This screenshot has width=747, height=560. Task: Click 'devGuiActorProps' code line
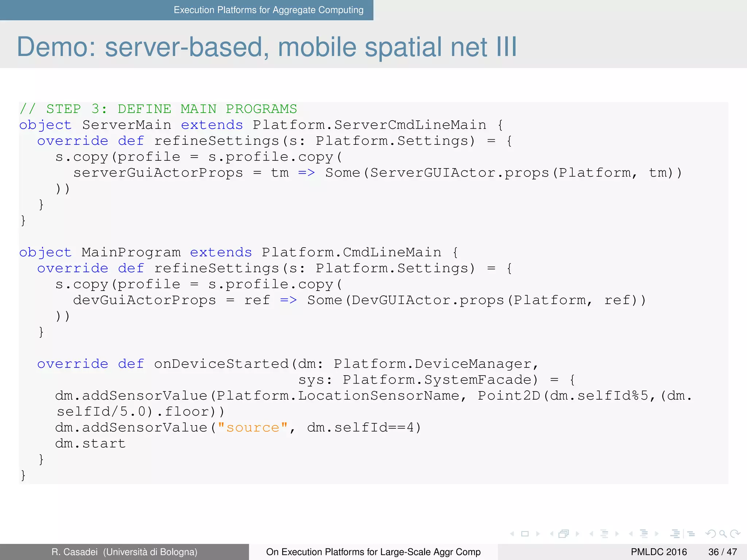click(359, 300)
